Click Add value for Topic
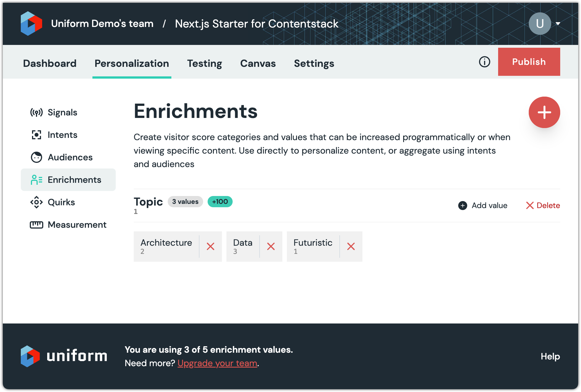 pyautogui.click(x=483, y=206)
